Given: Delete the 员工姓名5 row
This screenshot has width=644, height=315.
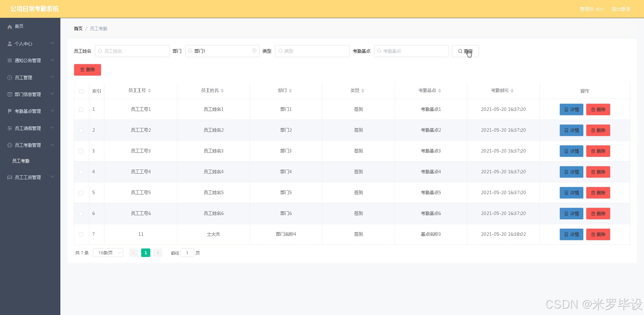Looking at the screenshot, I should point(598,193).
